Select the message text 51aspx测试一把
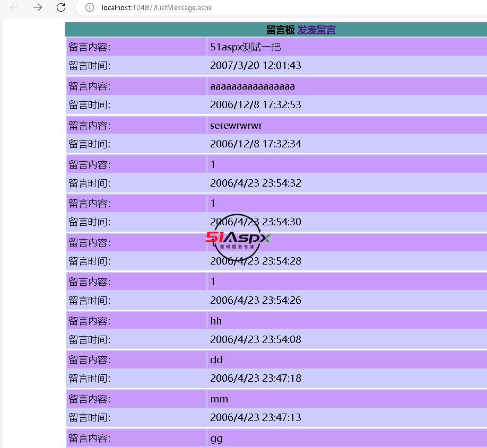 pos(246,47)
